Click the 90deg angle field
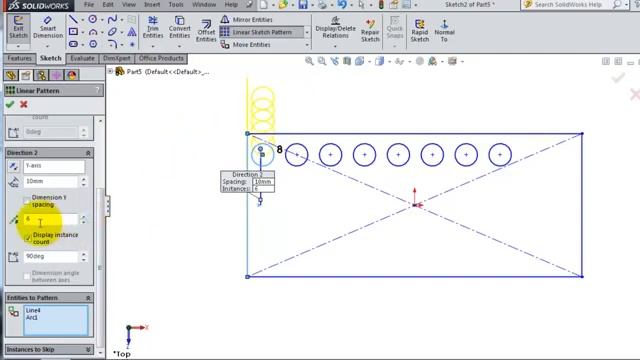 click(x=50, y=256)
